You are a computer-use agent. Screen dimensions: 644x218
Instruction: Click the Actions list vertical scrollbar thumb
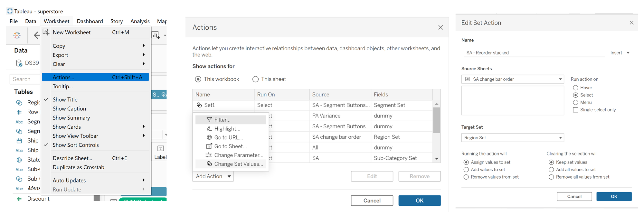point(436,120)
